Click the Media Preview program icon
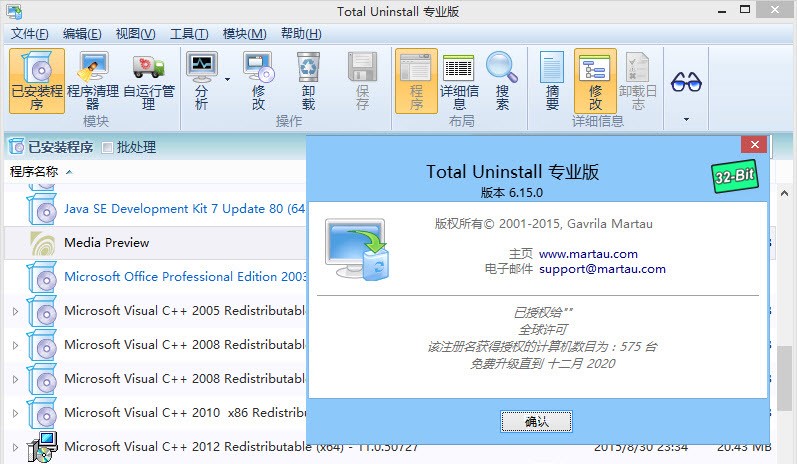This screenshot has width=797, height=464. 43,243
